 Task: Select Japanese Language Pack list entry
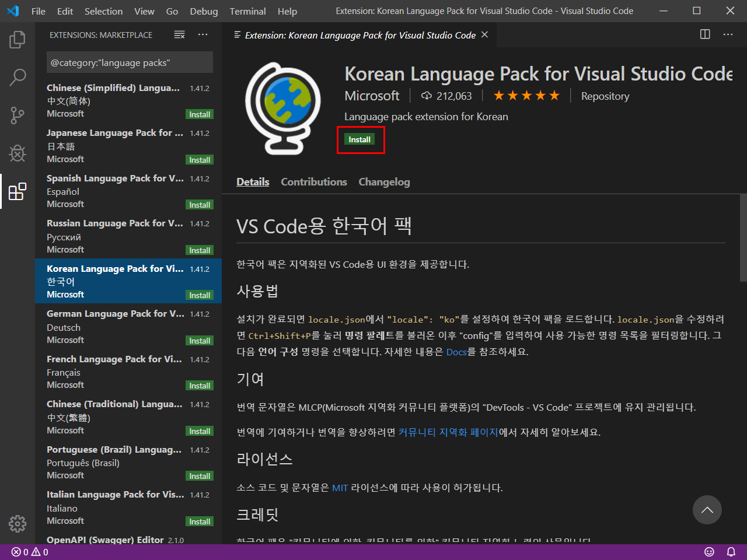tap(128, 146)
